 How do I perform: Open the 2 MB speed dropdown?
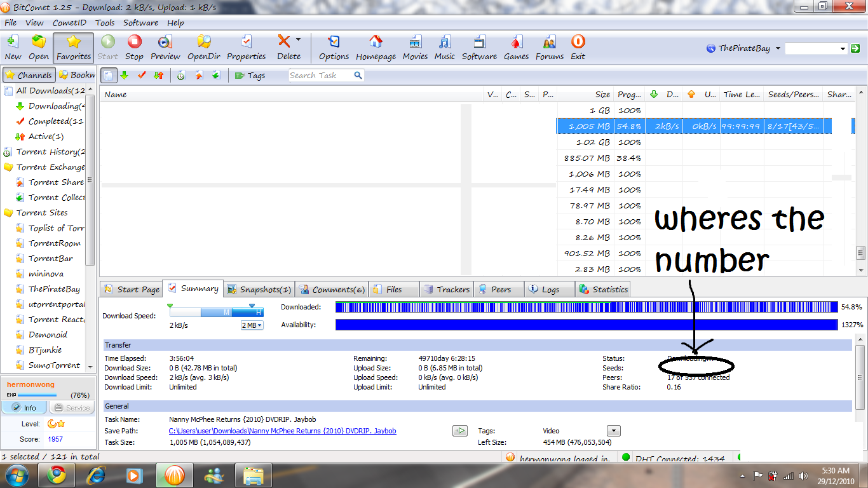(252, 325)
